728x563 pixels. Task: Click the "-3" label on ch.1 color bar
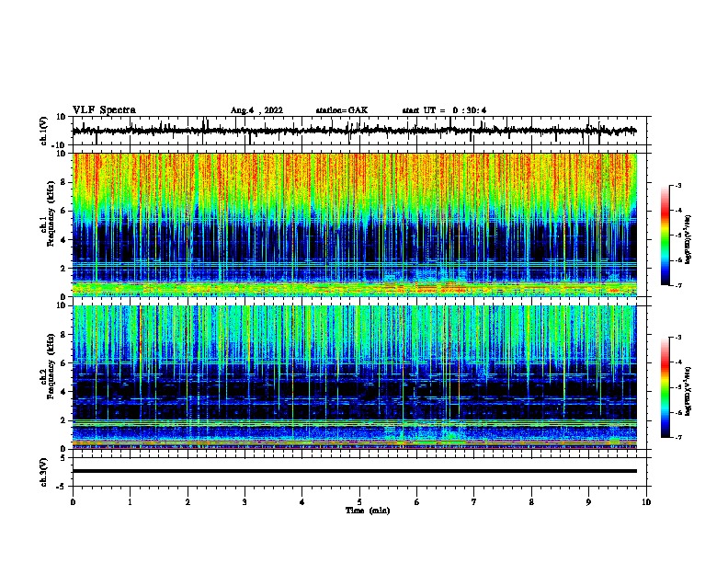(678, 186)
